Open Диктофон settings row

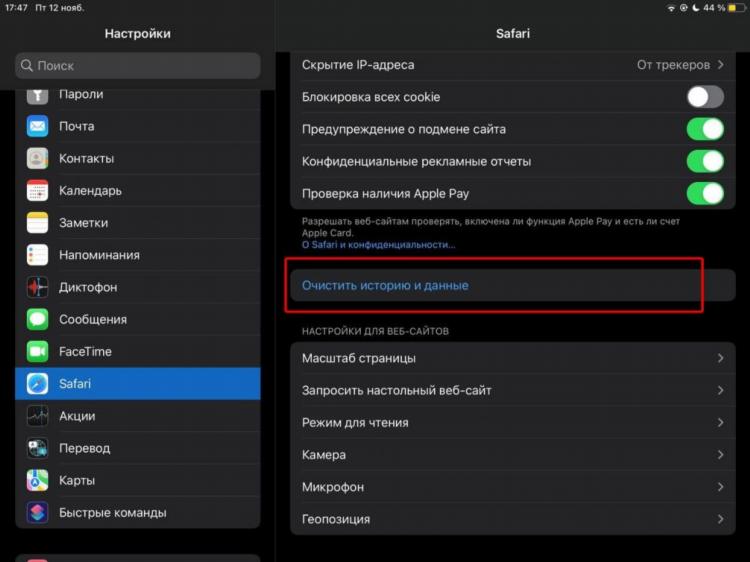click(x=138, y=287)
